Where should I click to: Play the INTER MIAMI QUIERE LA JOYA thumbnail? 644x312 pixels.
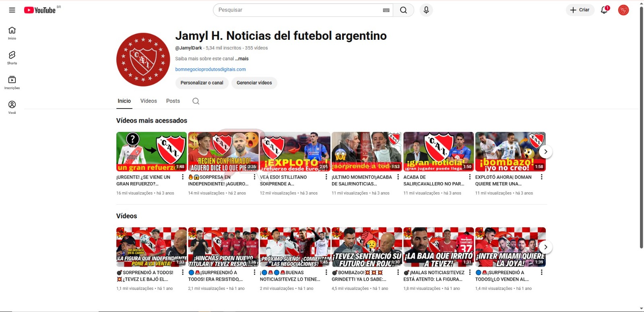510,247
